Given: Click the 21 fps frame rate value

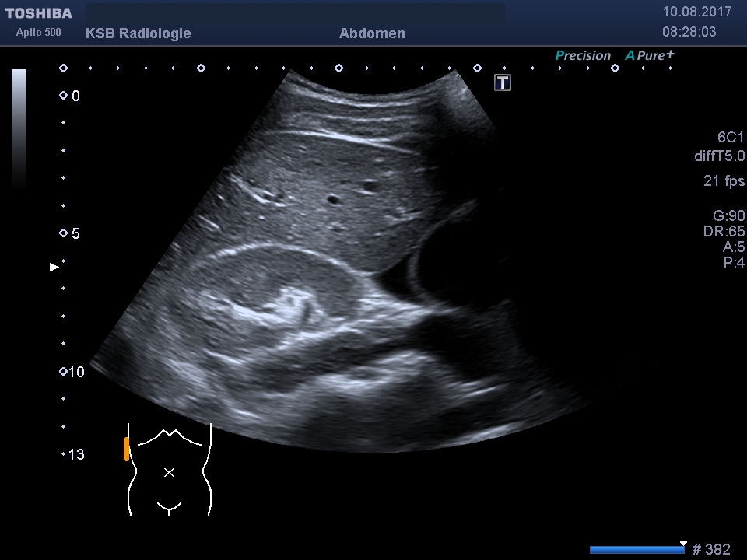Looking at the screenshot, I should pyautogui.click(x=724, y=181).
